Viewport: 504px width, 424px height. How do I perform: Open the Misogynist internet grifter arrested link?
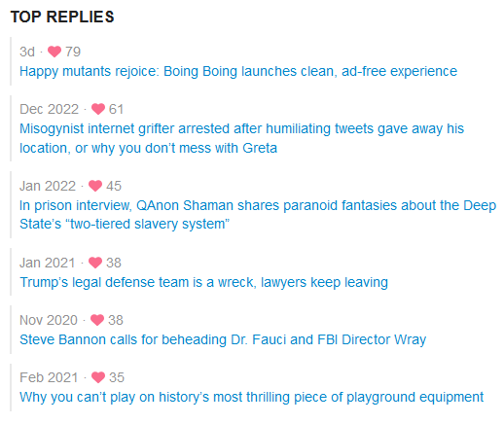pos(241,138)
